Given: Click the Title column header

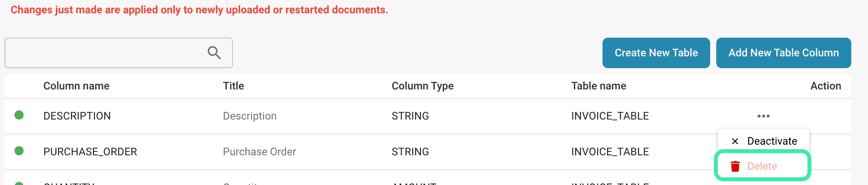Looking at the screenshot, I should (233, 86).
